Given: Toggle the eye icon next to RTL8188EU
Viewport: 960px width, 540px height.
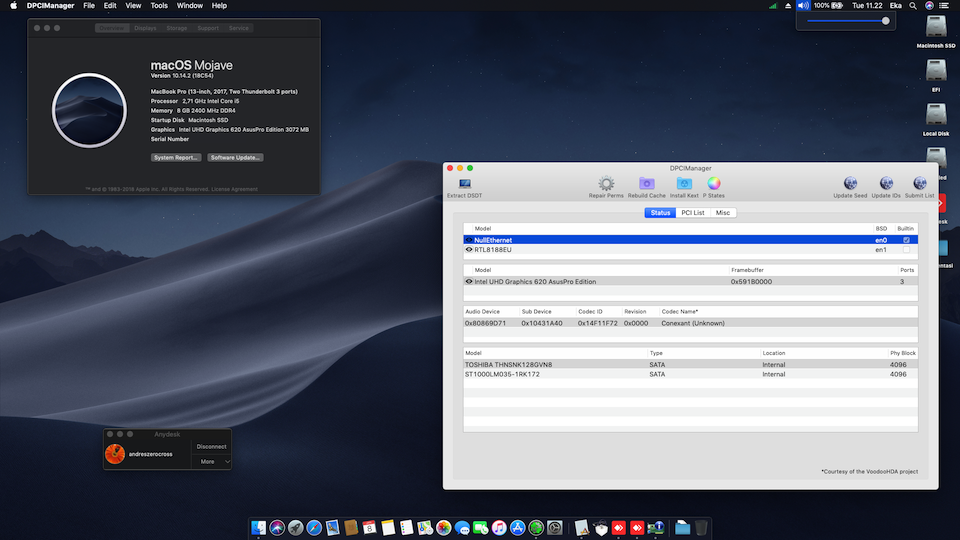Looking at the screenshot, I should [x=469, y=250].
